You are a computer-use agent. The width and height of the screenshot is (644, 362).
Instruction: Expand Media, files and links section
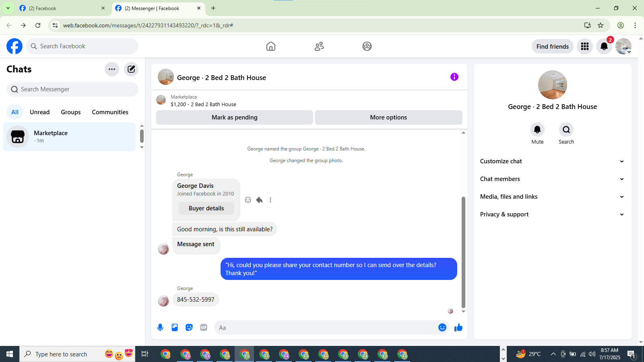(552, 197)
